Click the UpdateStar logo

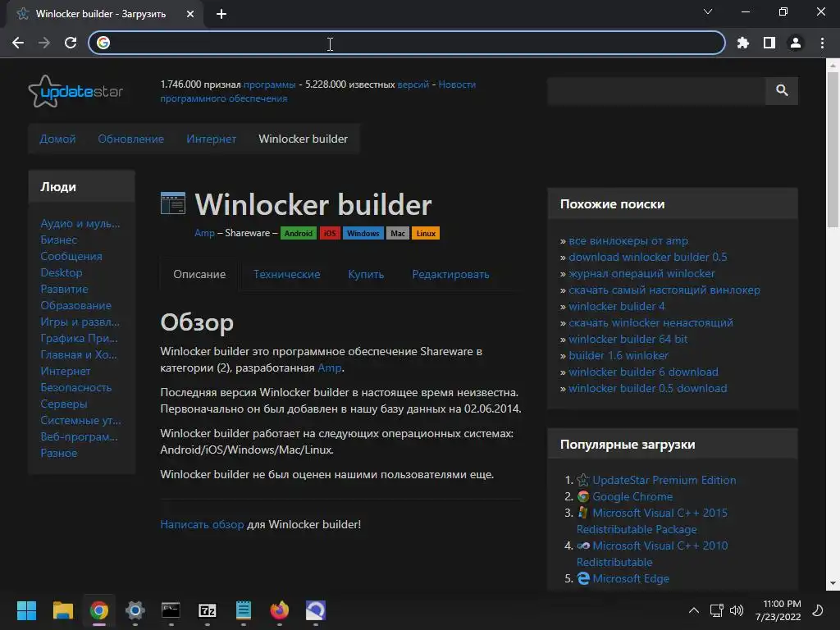click(75, 91)
